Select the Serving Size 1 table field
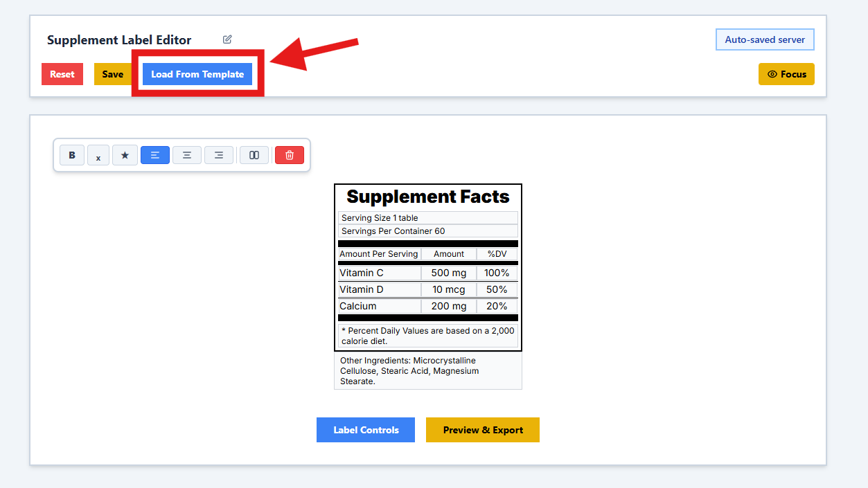 click(x=428, y=218)
